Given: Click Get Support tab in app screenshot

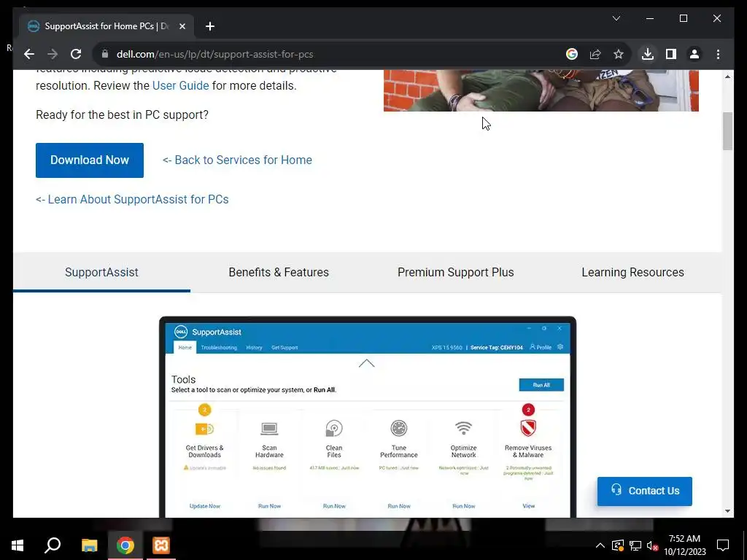Looking at the screenshot, I should (285, 347).
